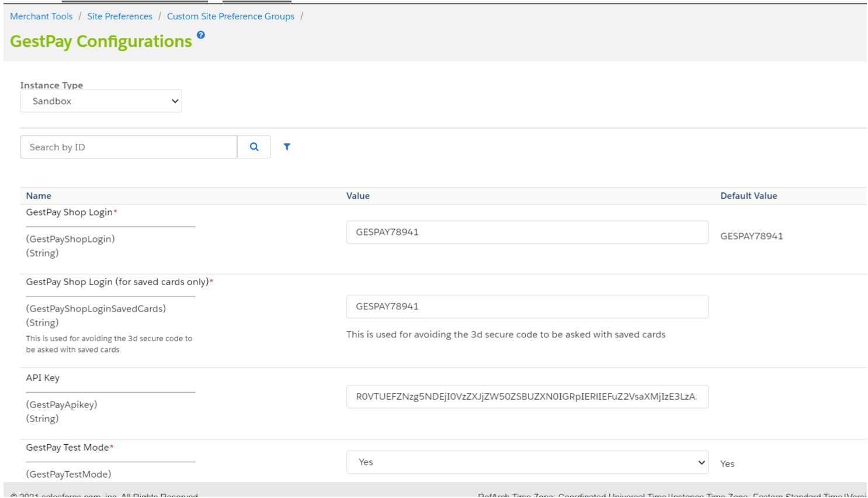Click the (GestPayApikey) ID text

click(61, 404)
